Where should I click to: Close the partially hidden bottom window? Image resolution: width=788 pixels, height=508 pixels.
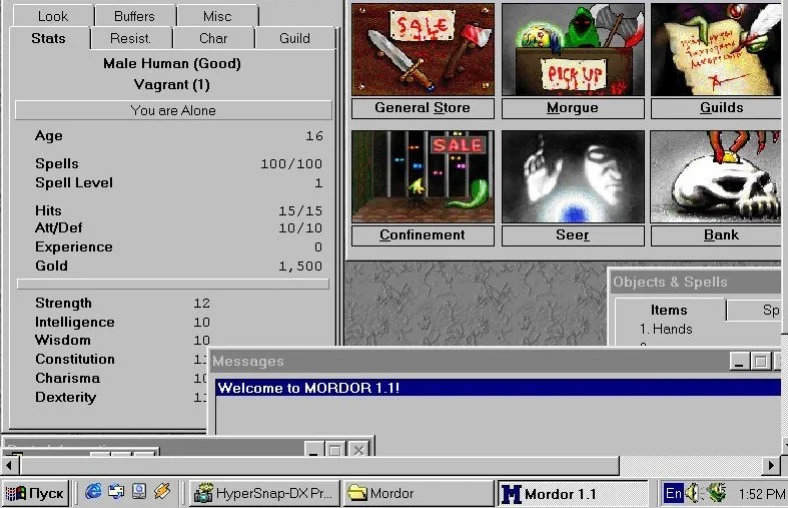(358, 449)
